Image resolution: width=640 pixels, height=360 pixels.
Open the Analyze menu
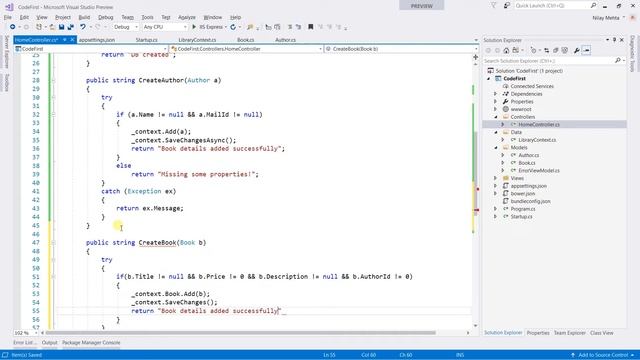(187, 17)
